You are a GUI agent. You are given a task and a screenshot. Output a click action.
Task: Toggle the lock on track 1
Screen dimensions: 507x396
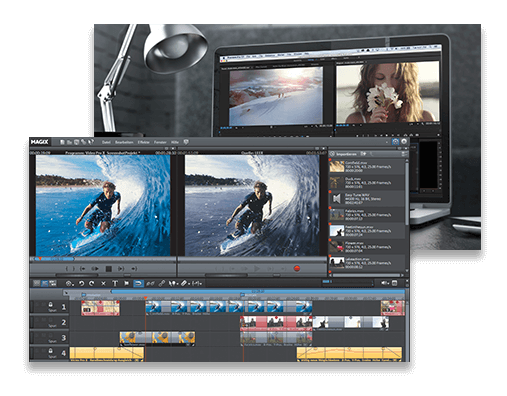[x=50, y=304]
